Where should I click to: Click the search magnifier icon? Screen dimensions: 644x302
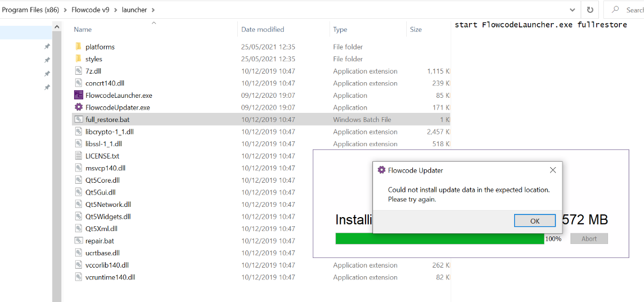tap(616, 10)
